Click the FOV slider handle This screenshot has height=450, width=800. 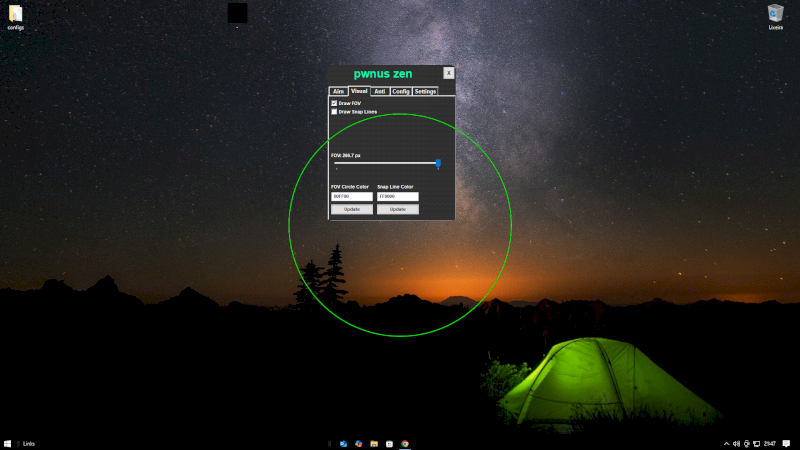click(438, 163)
